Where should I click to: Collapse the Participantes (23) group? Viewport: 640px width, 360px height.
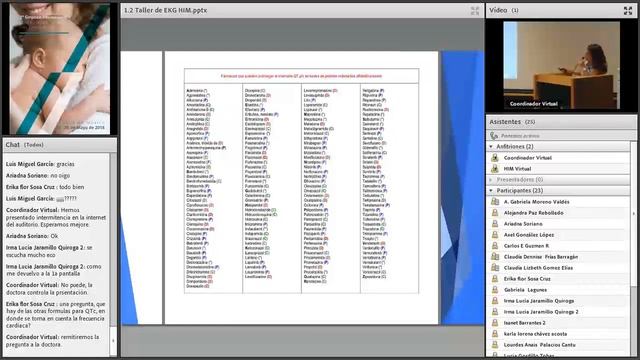(x=491, y=191)
